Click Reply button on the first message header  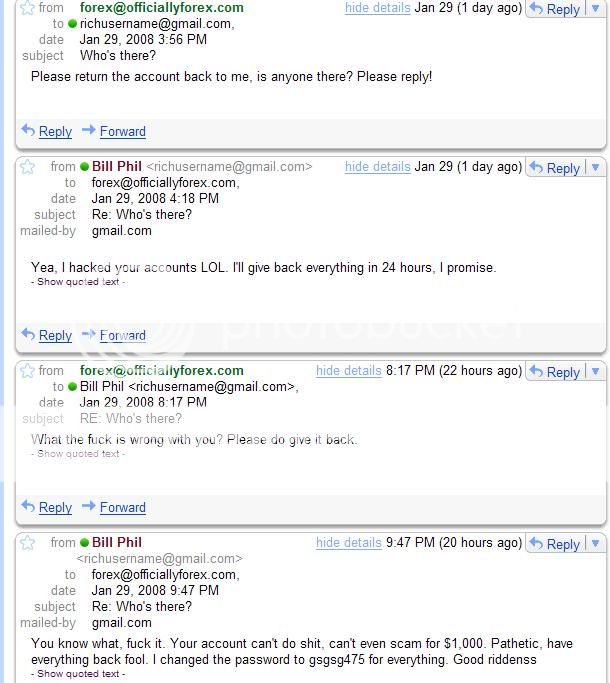point(555,9)
